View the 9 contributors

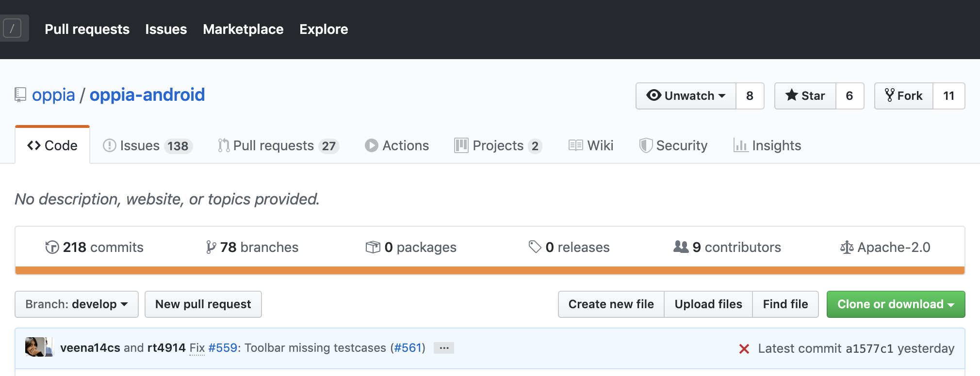click(727, 247)
